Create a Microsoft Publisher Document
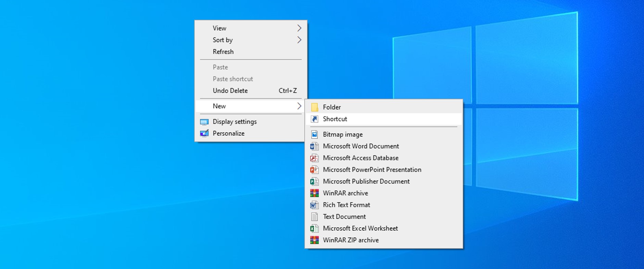 (384, 181)
